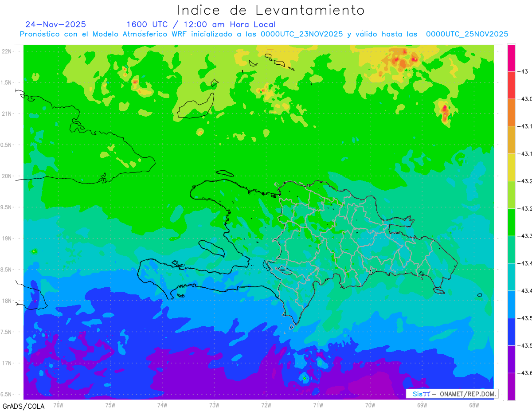The width and height of the screenshot is (532, 411).
Task: Pick the deep blue legend swatch
Action: coord(511,332)
